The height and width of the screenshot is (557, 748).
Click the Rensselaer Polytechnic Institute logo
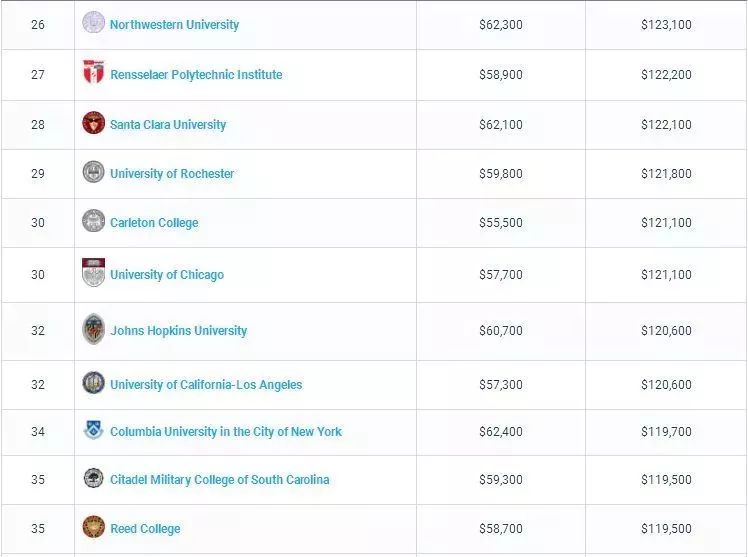(x=93, y=73)
